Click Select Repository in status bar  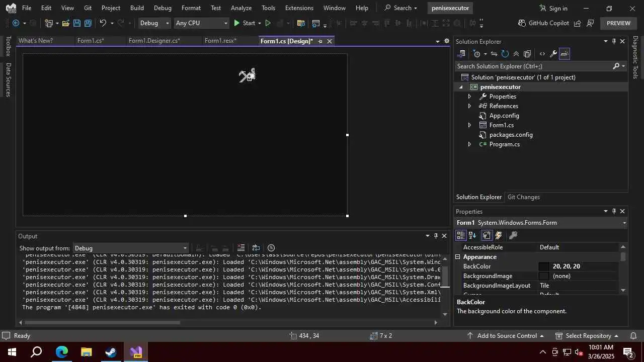[587, 336]
